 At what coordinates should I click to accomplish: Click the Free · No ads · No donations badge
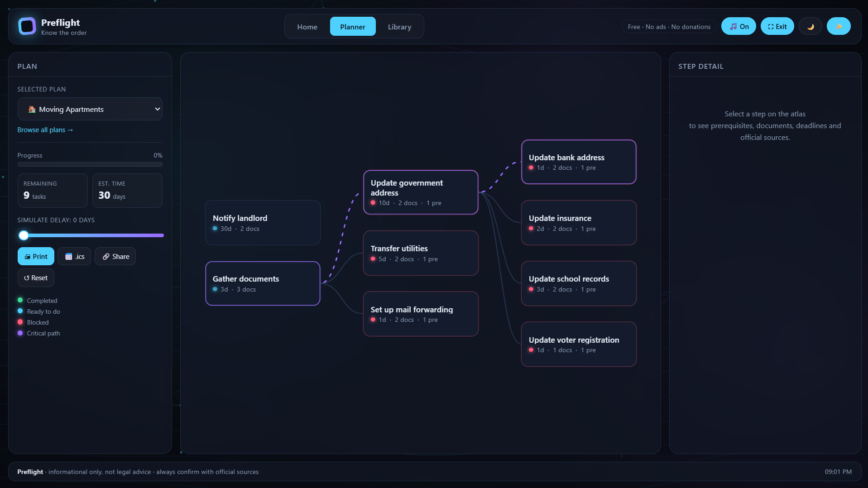[x=669, y=27]
